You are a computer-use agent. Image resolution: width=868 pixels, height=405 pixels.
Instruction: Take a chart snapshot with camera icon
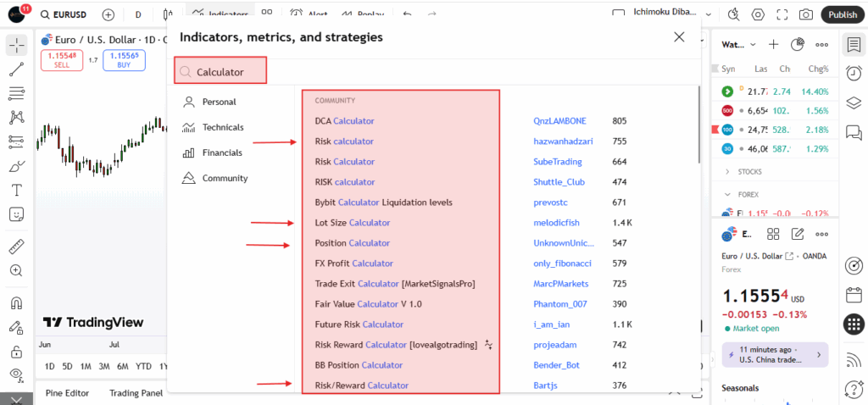805,14
